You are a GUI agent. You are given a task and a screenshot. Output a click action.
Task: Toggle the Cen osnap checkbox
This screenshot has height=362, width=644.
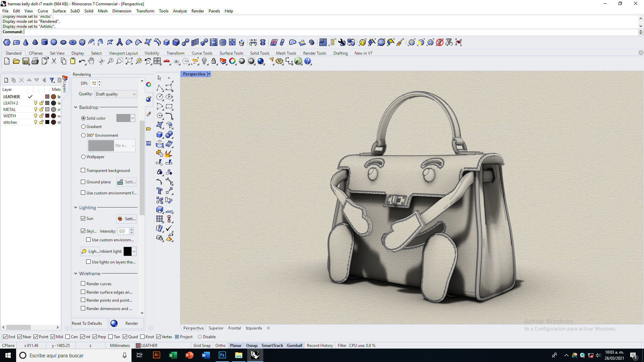coord(68,337)
